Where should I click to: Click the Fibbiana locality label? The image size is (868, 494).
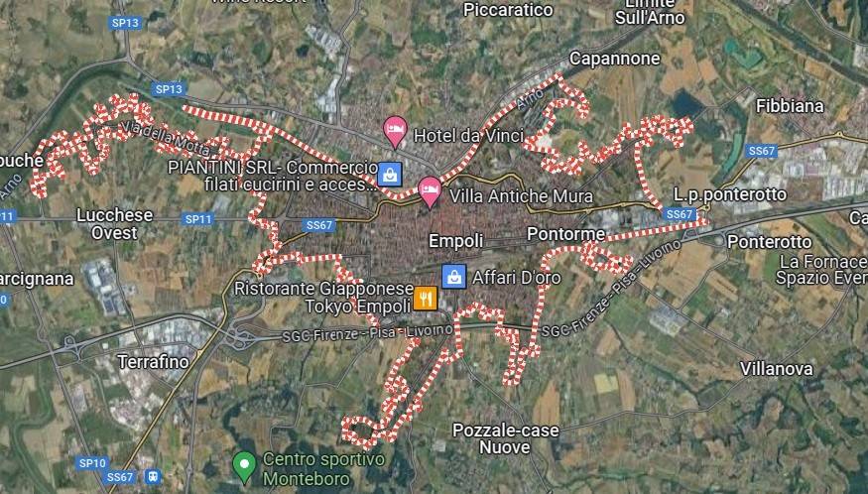point(790,106)
